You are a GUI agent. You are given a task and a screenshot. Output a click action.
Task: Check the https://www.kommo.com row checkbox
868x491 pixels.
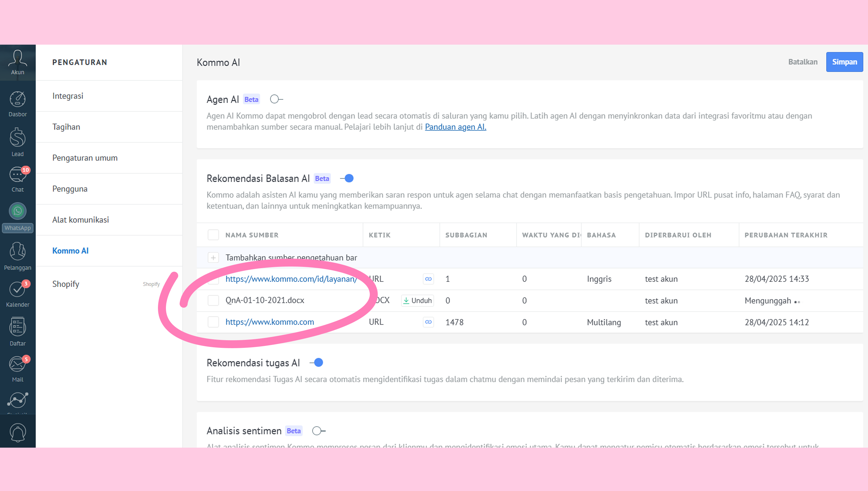pyautogui.click(x=213, y=322)
